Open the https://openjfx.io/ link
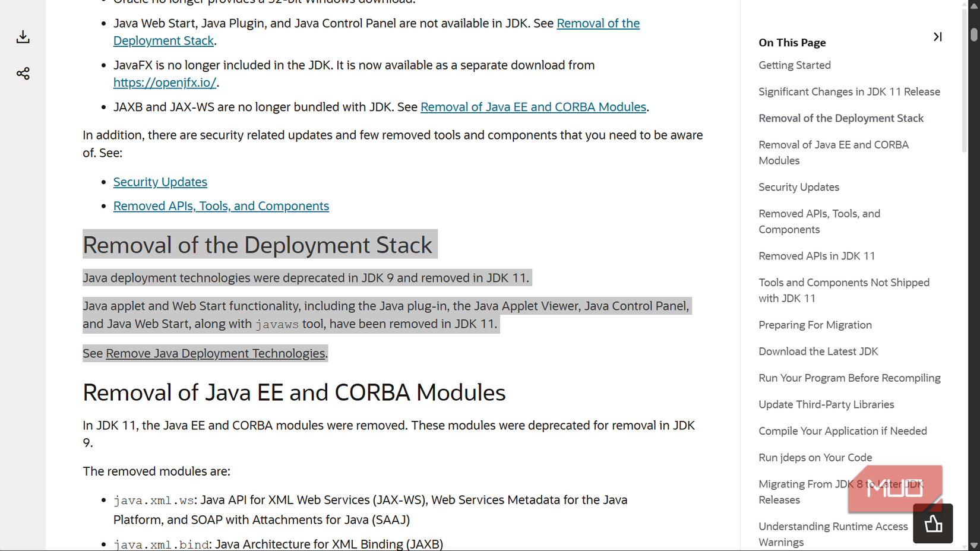The width and height of the screenshot is (980, 551). 165,83
